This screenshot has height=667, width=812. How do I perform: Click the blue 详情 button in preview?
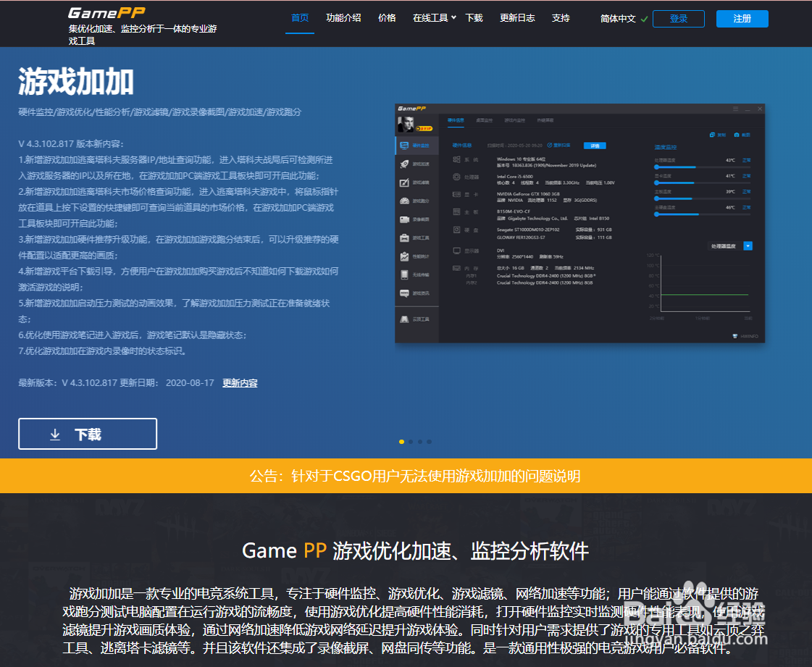pyautogui.click(x=595, y=146)
